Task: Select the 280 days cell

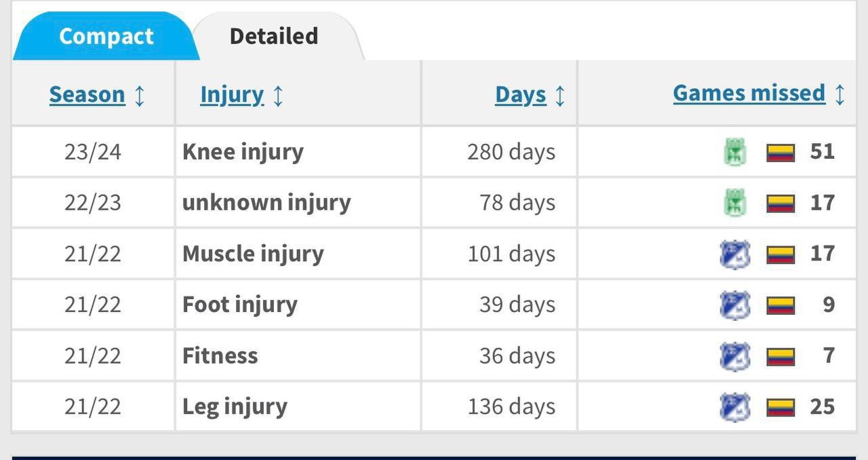Action: click(511, 152)
